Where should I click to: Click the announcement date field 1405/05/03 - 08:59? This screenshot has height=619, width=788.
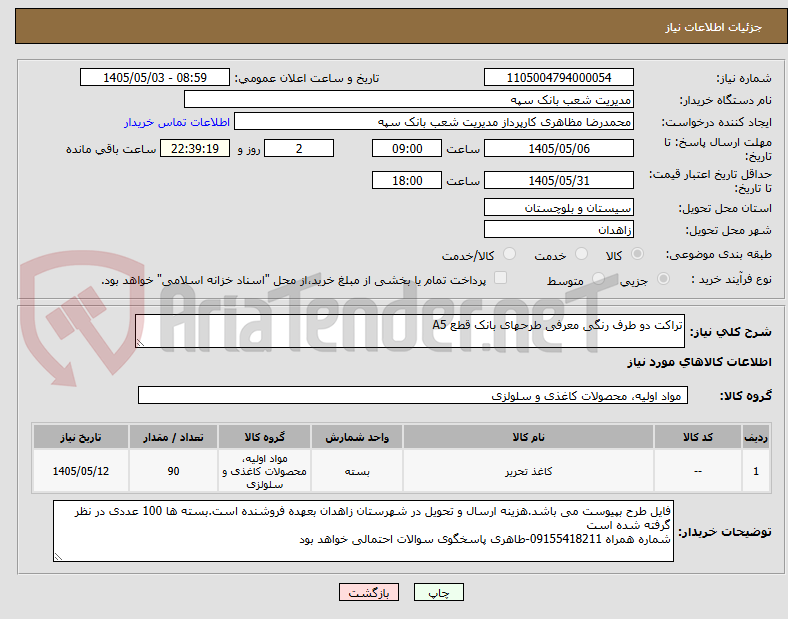click(x=155, y=77)
